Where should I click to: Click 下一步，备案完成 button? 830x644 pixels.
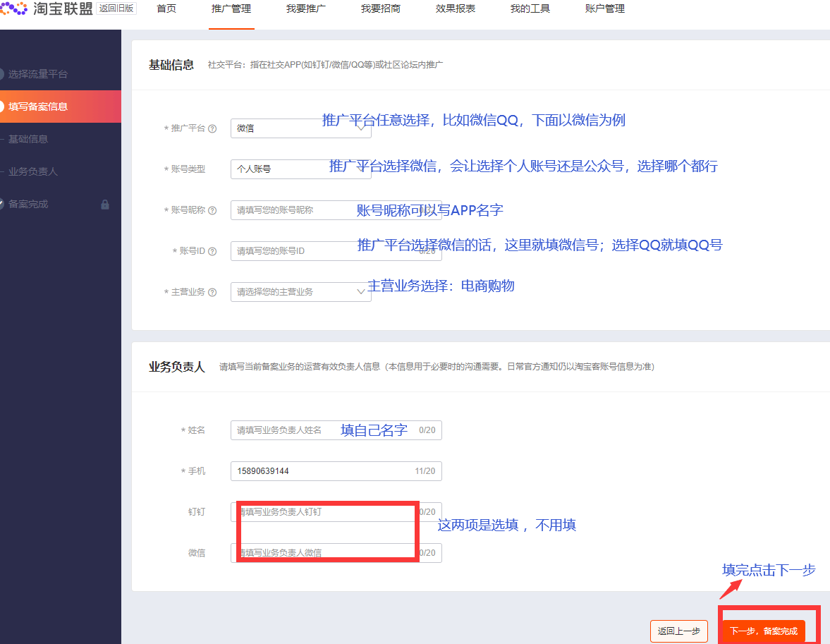[x=763, y=631]
